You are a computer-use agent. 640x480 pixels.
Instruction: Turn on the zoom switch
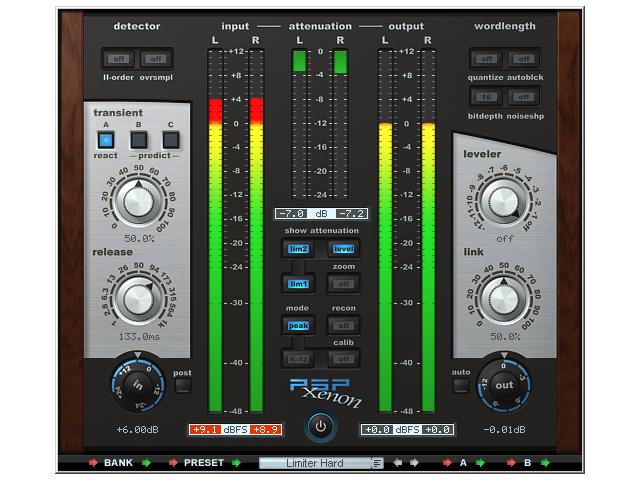click(344, 284)
